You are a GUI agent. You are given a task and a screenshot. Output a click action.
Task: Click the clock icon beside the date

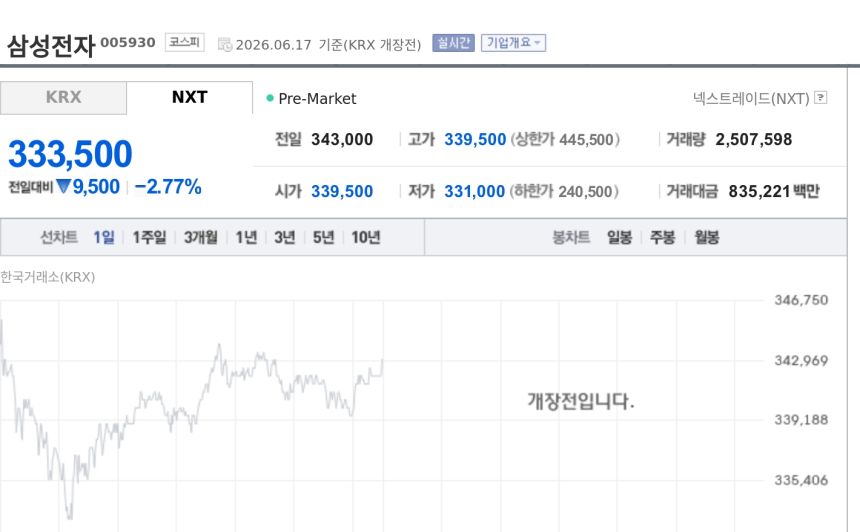(225, 44)
